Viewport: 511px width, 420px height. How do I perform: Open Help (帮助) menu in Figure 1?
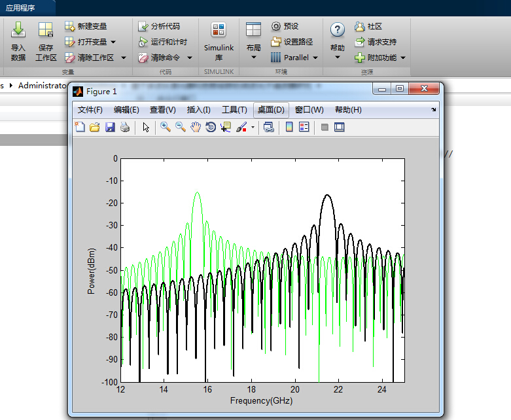(348, 110)
